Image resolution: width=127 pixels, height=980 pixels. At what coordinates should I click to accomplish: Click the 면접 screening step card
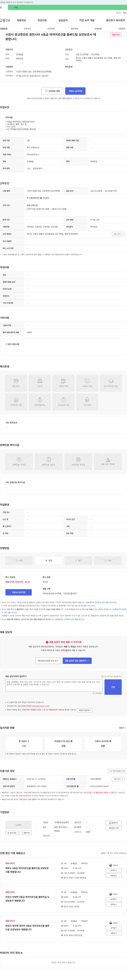[x=49, y=560]
